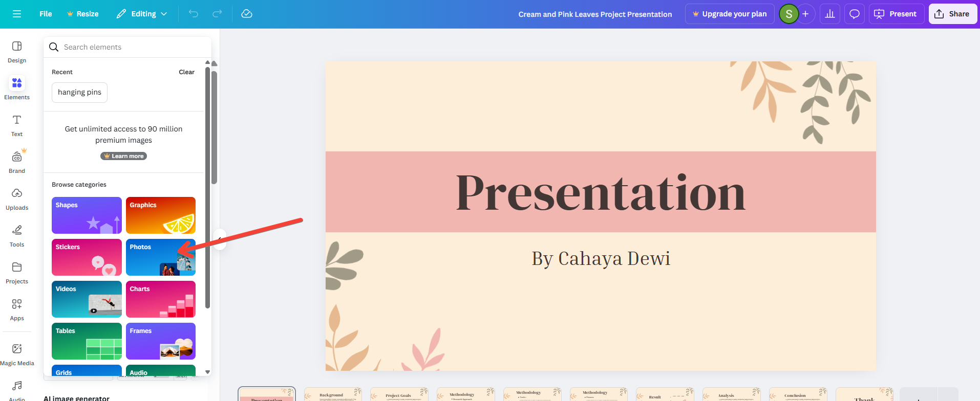
Task: Select the recent search 'hanging pins'
Action: (x=79, y=93)
